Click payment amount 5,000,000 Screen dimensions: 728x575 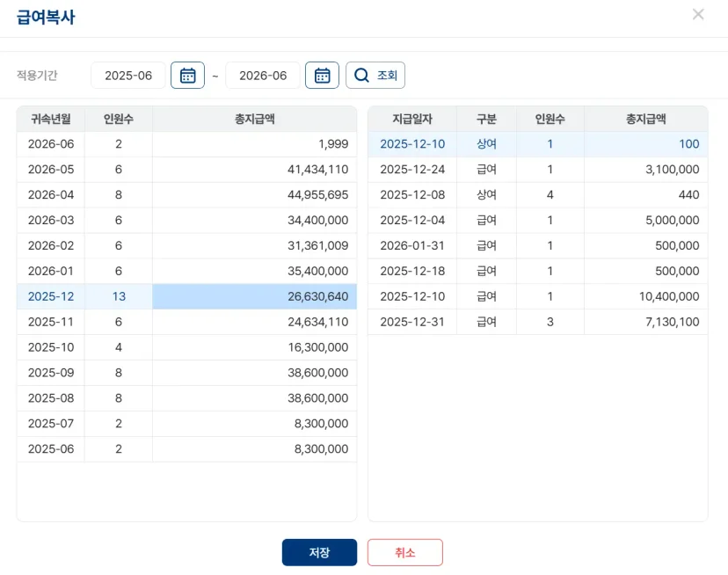pos(673,220)
